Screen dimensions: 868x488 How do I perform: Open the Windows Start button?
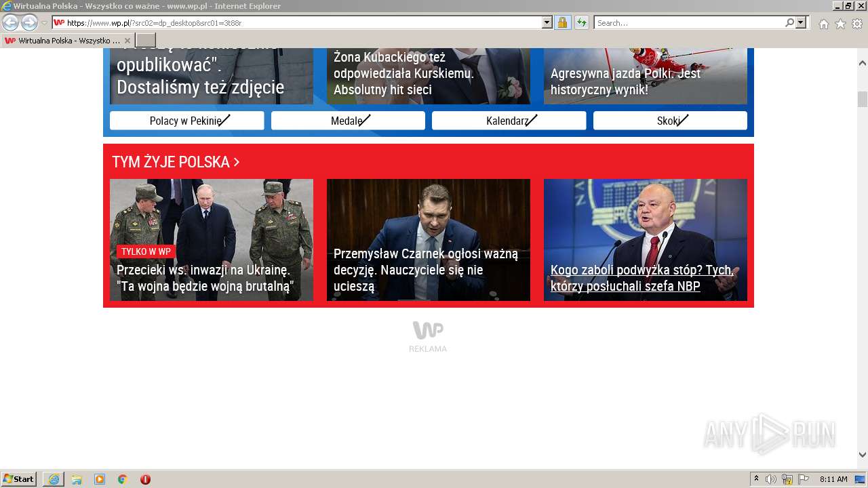[x=19, y=479]
